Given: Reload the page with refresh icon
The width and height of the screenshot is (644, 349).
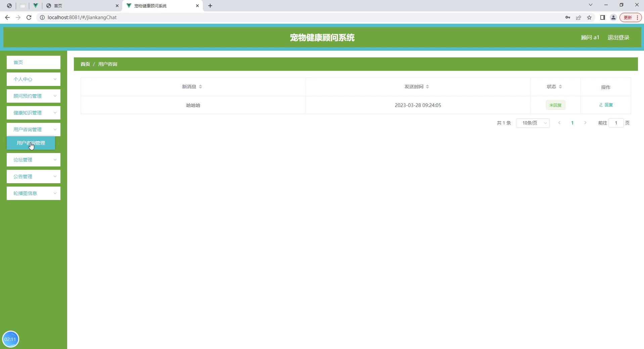Looking at the screenshot, I should (x=29, y=17).
